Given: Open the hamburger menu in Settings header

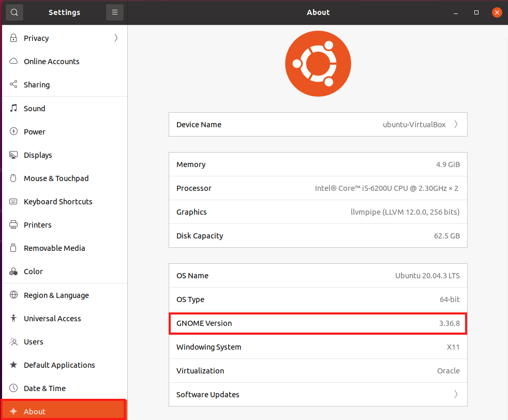Looking at the screenshot, I should [x=115, y=12].
